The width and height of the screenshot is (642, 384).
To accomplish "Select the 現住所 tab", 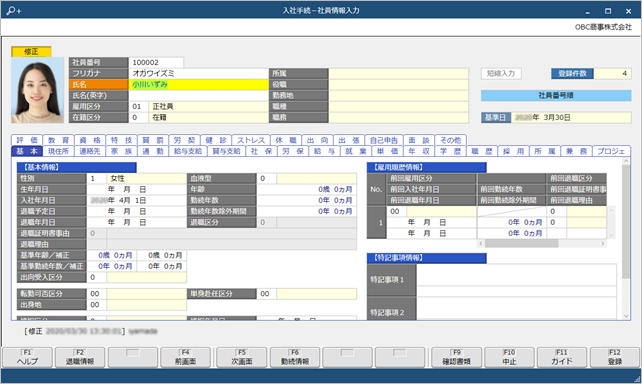I will click(58, 151).
